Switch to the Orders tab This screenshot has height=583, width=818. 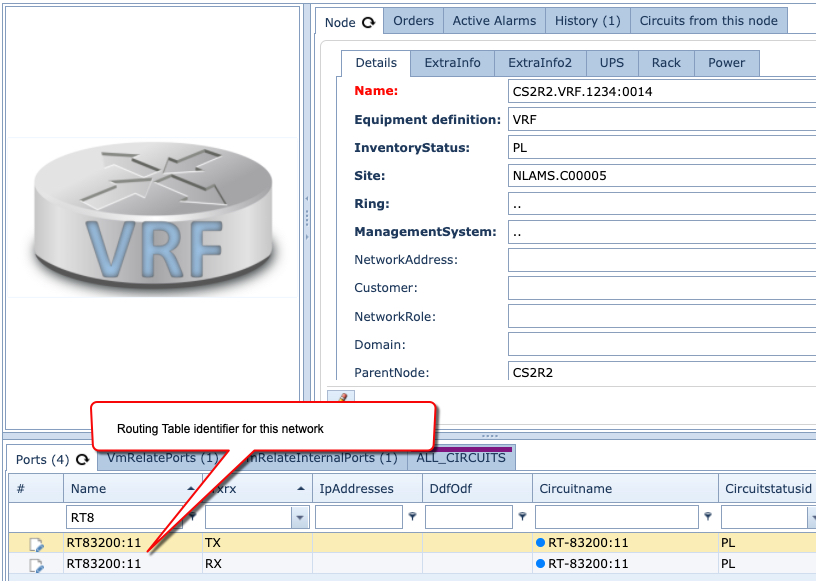pos(412,20)
